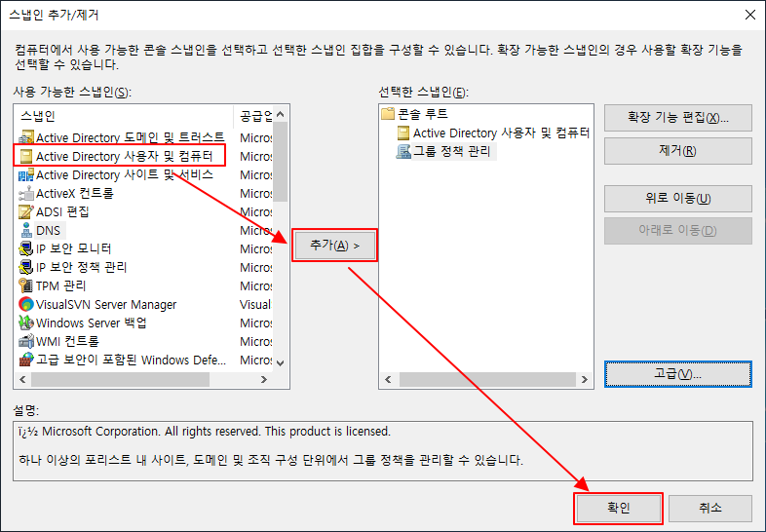
Task: Select 그룹 정책 관리 label in selected snap-ins
Action: (x=452, y=151)
